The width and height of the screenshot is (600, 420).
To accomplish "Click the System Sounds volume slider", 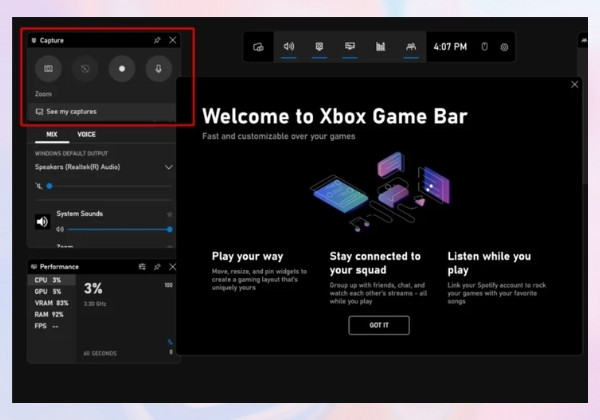I will pos(119,230).
